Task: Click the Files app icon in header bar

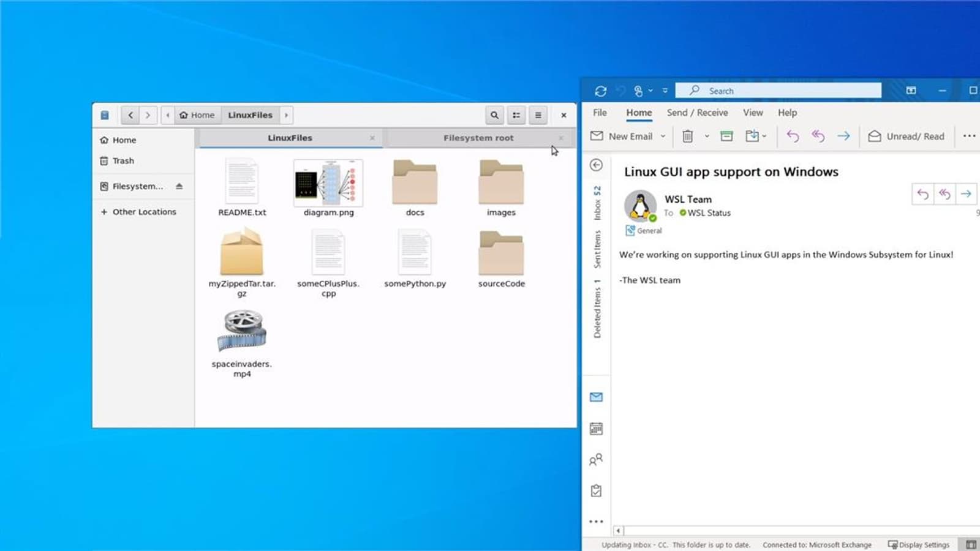Action: coord(105,115)
